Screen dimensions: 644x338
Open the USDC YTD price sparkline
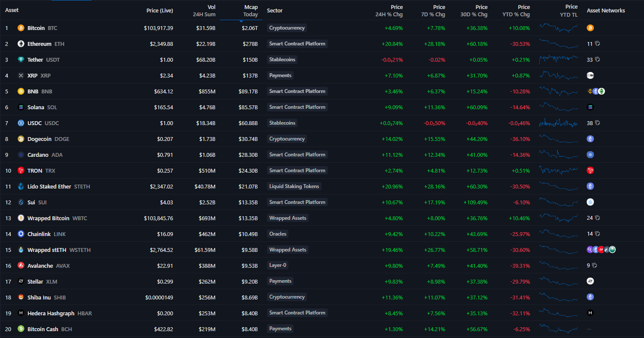pyautogui.click(x=558, y=123)
